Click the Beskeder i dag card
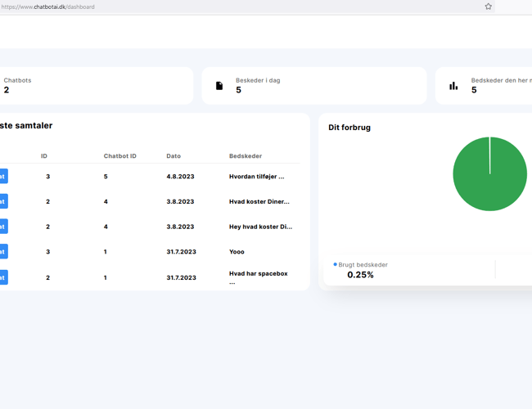Screen dimensions: 532x409 [314, 85]
